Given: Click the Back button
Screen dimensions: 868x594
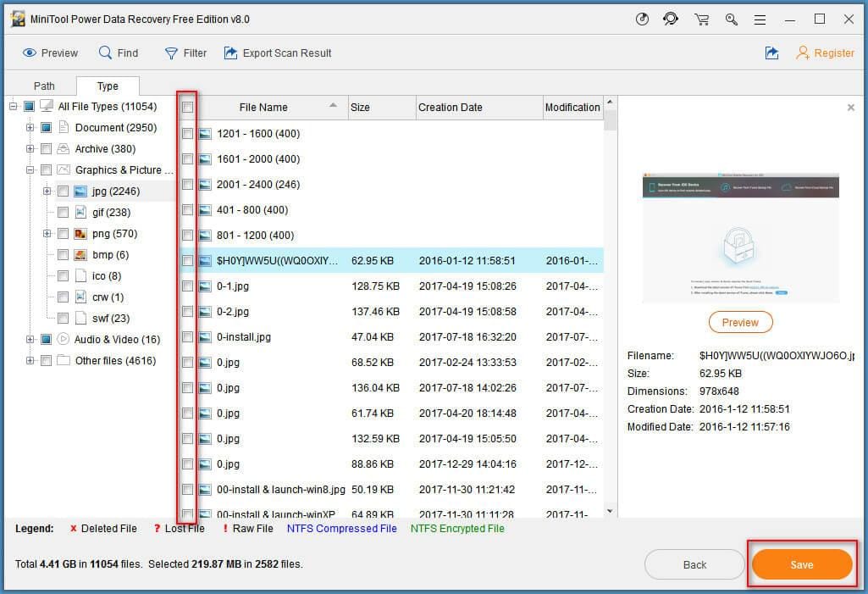Looking at the screenshot, I should 694,564.
